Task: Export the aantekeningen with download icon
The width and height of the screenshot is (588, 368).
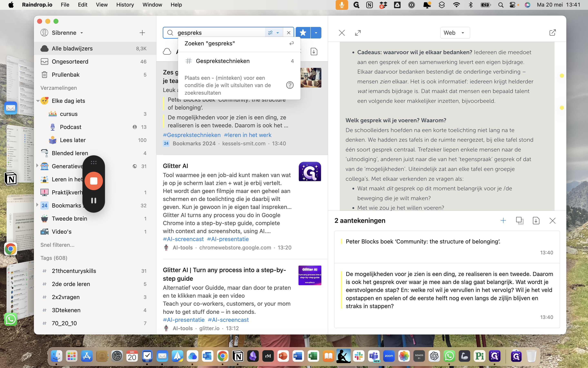Action: pyautogui.click(x=536, y=221)
